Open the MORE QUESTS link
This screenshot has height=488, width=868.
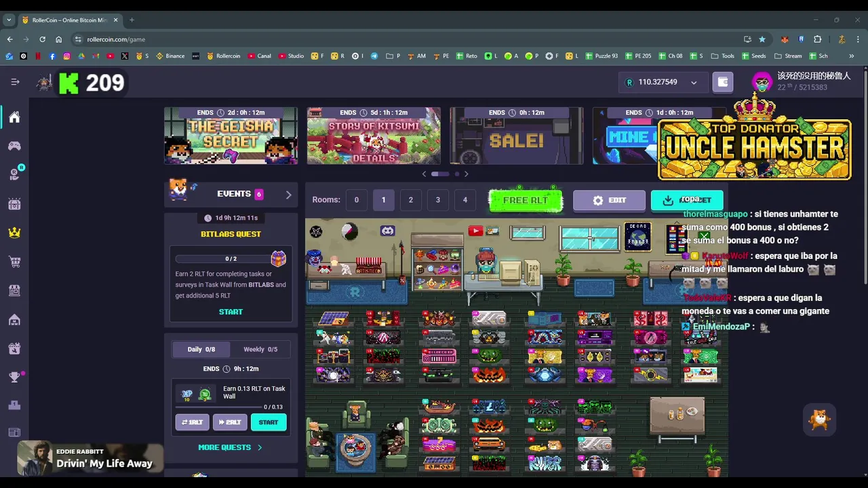(x=230, y=447)
